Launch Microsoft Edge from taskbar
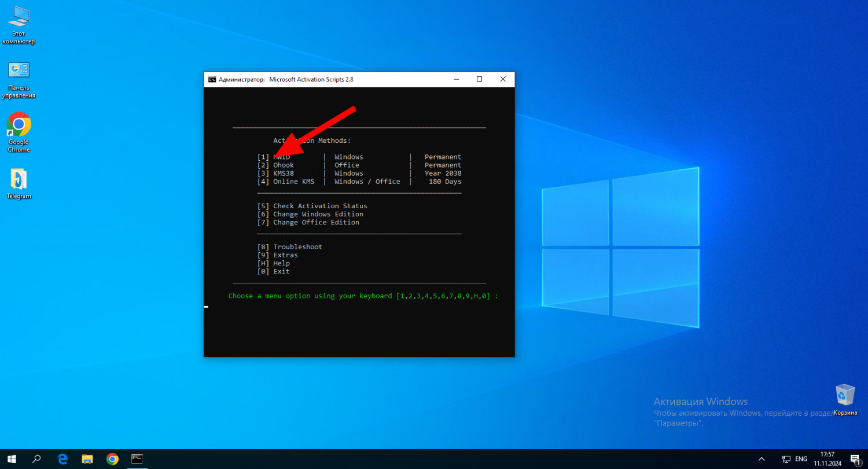 (62, 459)
